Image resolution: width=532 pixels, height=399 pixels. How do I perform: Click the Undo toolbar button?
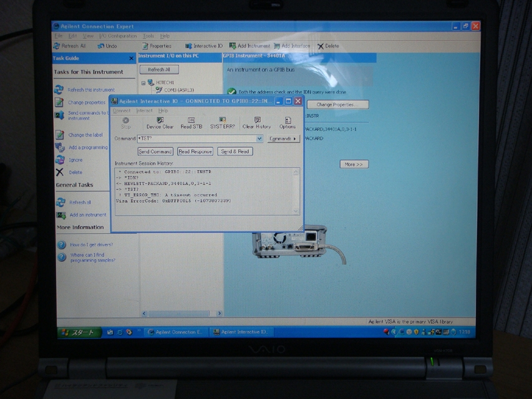[107, 46]
